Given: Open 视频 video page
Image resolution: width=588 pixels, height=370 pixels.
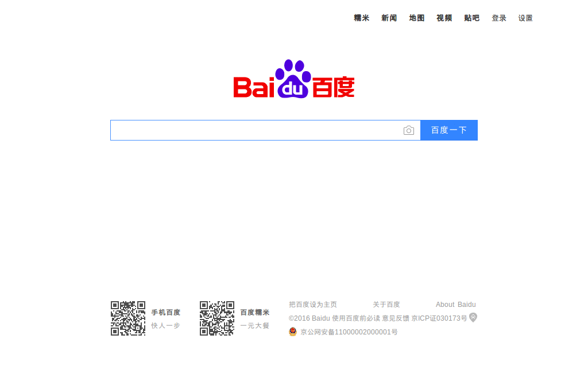Looking at the screenshot, I should click(444, 18).
